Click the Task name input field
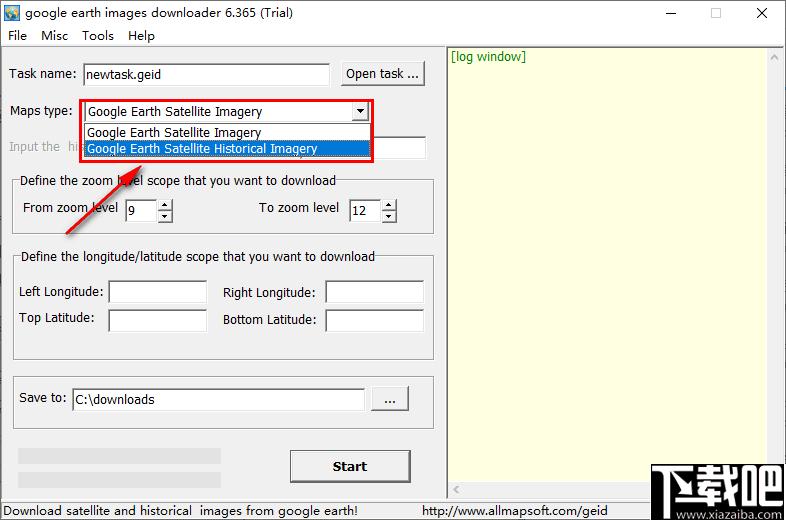 pyautogui.click(x=206, y=75)
